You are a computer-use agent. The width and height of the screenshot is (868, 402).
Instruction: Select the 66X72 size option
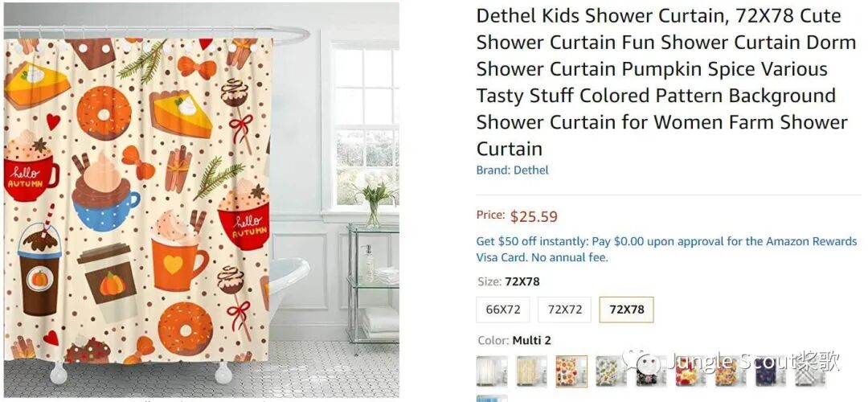(503, 310)
